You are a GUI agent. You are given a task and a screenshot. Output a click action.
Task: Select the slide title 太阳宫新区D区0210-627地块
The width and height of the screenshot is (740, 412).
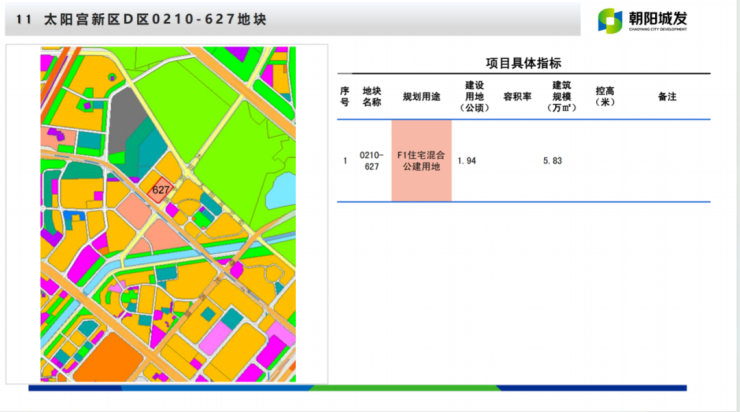pos(140,20)
